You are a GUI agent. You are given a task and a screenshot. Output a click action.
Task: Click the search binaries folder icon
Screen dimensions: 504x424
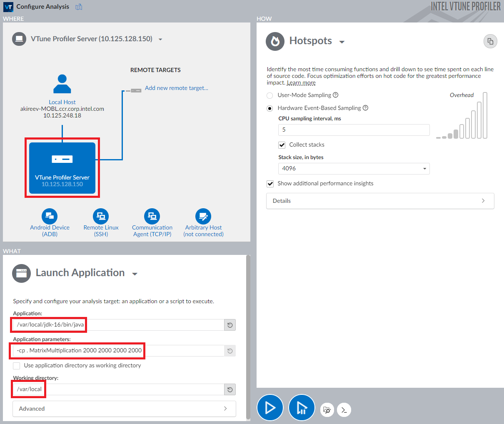327,410
